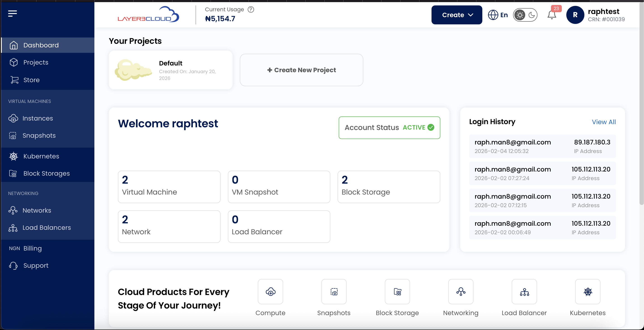The width and height of the screenshot is (644, 330).
Task: Click the Block Storages icon in sidebar
Action: pyautogui.click(x=13, y=173)
